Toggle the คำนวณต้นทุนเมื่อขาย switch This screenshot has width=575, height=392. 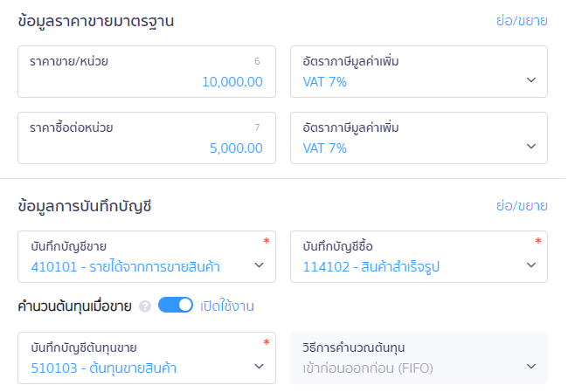(175, 306)
